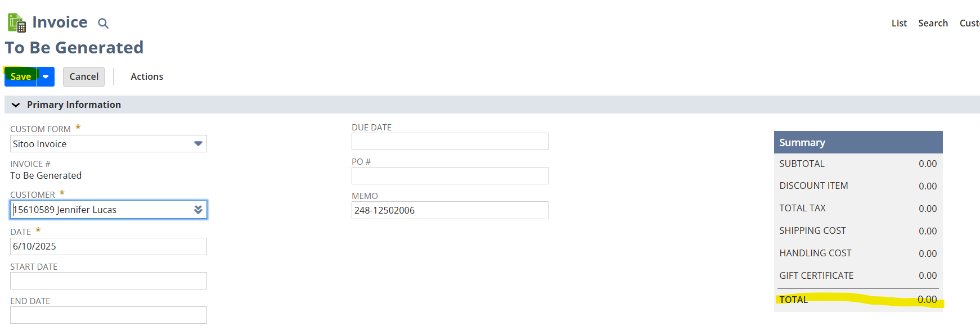Open the List link
The width and height of the screenshot is (980, 335).
[x=899, y=23]
